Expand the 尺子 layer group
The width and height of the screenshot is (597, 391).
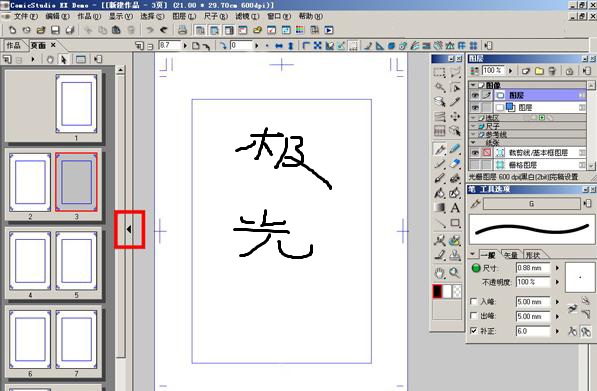pyautogui.click(x=473, y=126)
